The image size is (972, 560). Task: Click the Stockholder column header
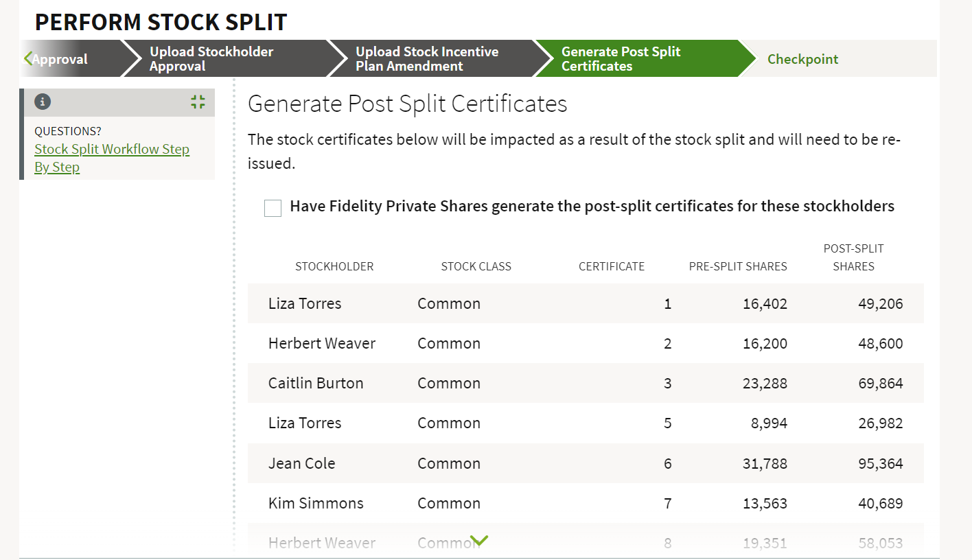(334, 266)
